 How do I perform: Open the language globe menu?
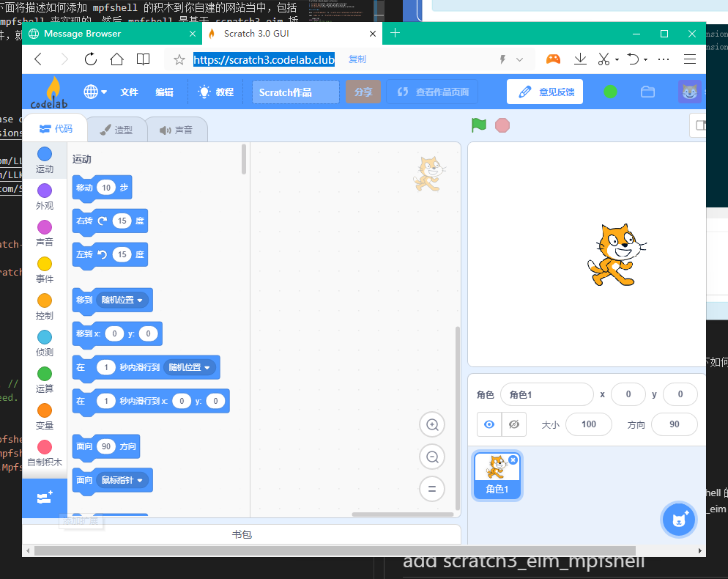(x=95, y=92)
